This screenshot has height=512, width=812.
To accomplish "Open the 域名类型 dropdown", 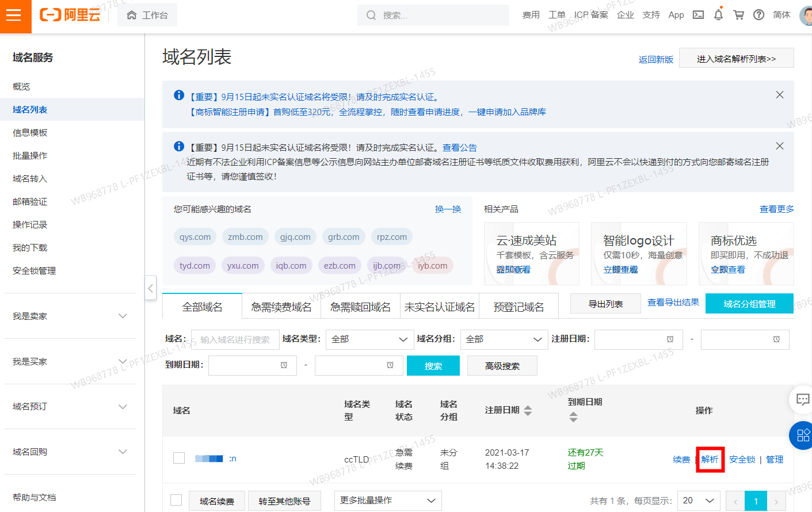I will tap(369, 339).
